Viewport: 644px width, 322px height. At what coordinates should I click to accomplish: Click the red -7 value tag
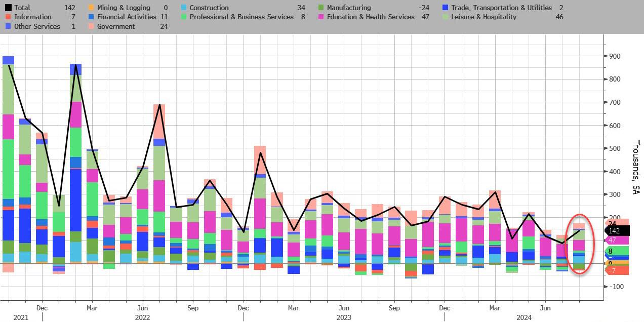coord(616,271)
